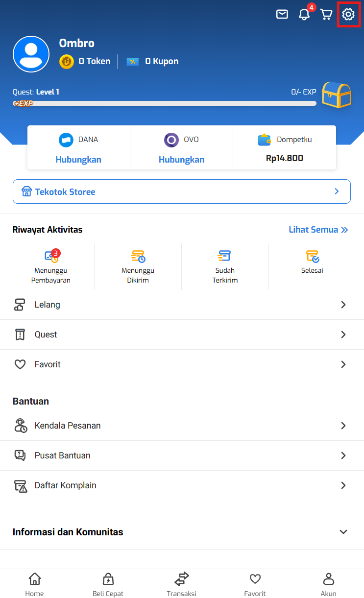Switch to the Beli Cepat tab
Viewport: 364px width, 598px height.
[x=108, y=584]
